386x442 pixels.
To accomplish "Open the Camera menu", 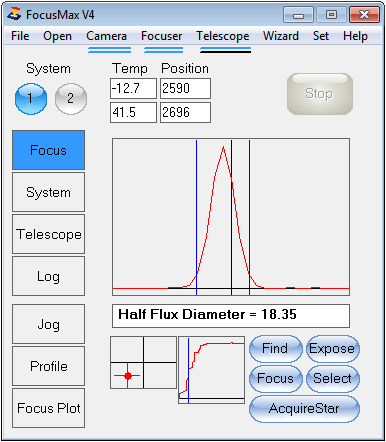I will click(106, 36).
